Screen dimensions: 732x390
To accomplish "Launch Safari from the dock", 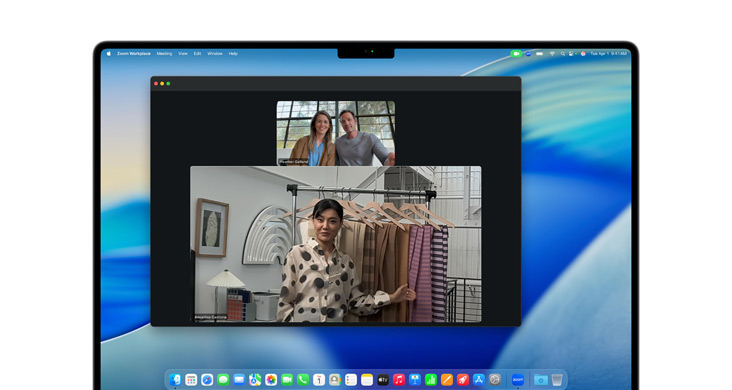I will click(207, 380).
